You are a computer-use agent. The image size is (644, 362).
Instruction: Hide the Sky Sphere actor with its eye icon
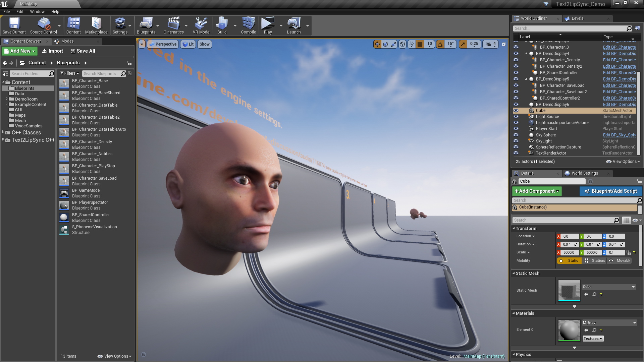click(516, 135)
